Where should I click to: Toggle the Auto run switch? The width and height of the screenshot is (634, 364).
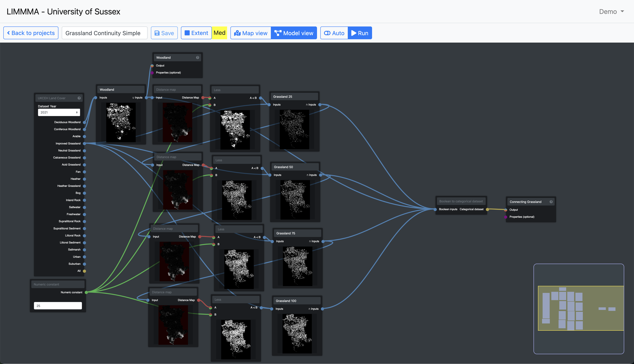[334, 33]
